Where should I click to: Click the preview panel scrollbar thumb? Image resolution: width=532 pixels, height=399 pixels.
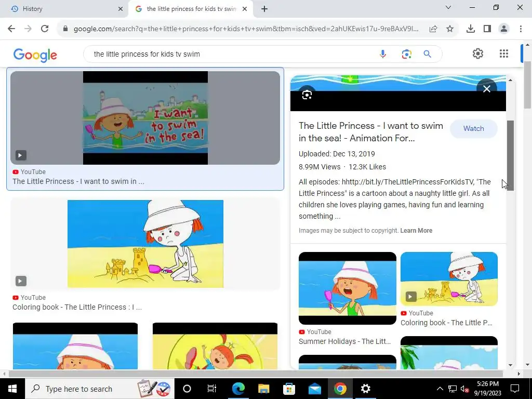tap(510, 155)
